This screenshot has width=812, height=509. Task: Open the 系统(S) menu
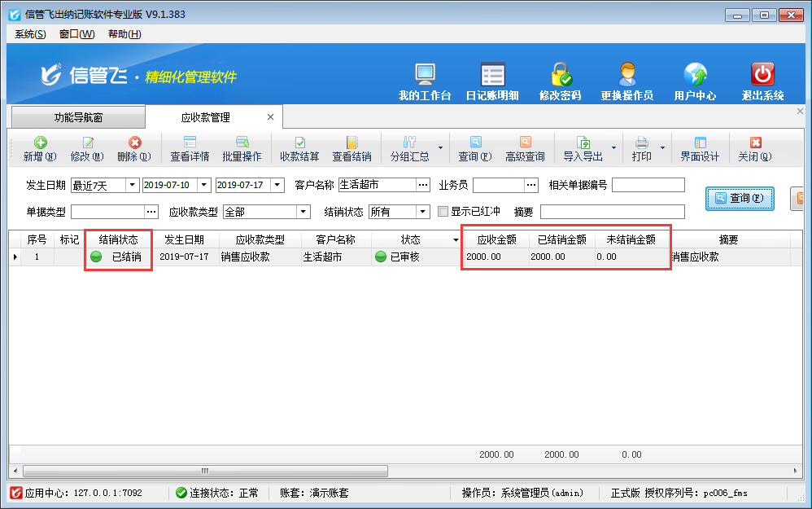30,34
